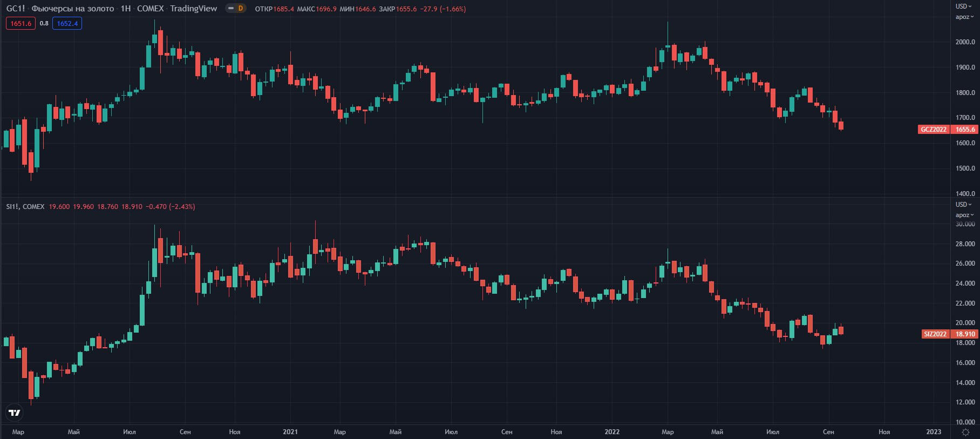Click the GCZ2022 contract price label
The width and height of the screenshot is (980, 439).
[x=934, y=130]
